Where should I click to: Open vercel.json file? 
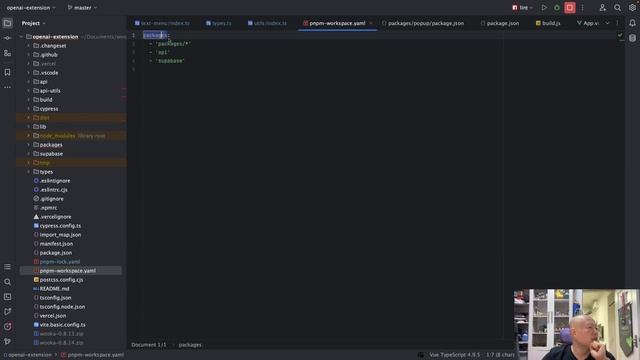(x=53, y=316)
